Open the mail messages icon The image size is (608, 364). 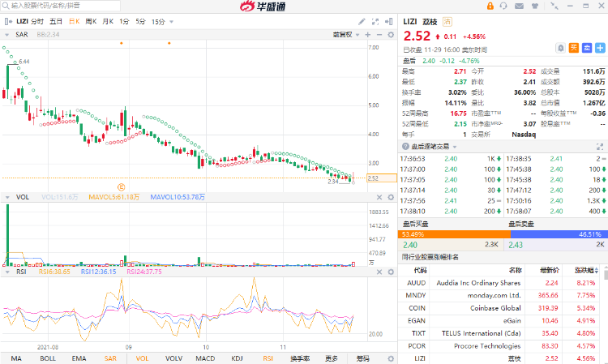(519, 6)
